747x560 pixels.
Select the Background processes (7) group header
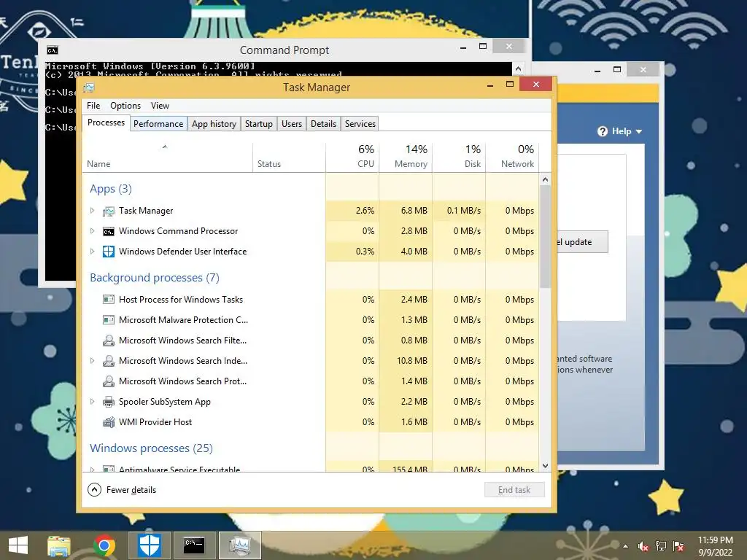pyautogui.click(x=155, y=278)
